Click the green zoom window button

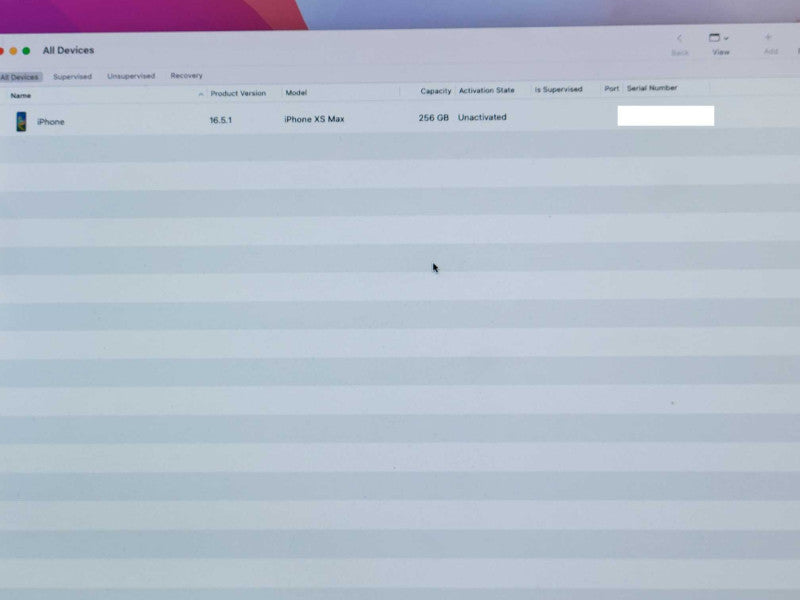[x=26, y=51]
